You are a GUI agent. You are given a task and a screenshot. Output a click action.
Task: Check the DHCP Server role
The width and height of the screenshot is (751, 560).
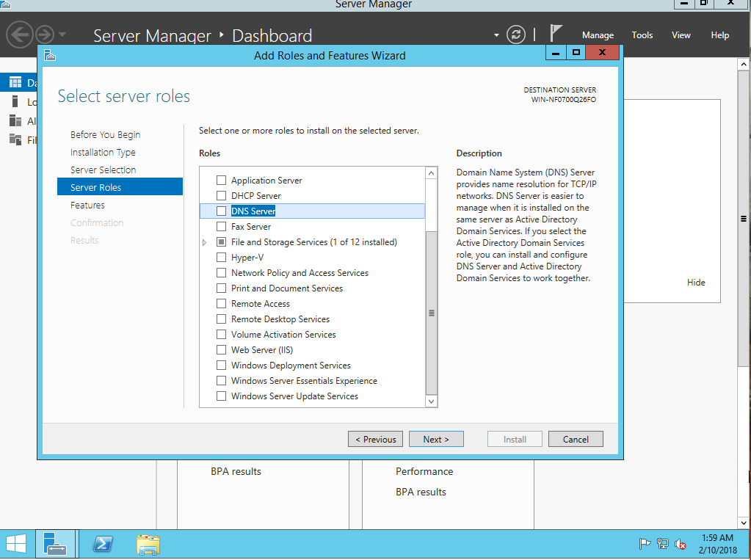[221, 195]
